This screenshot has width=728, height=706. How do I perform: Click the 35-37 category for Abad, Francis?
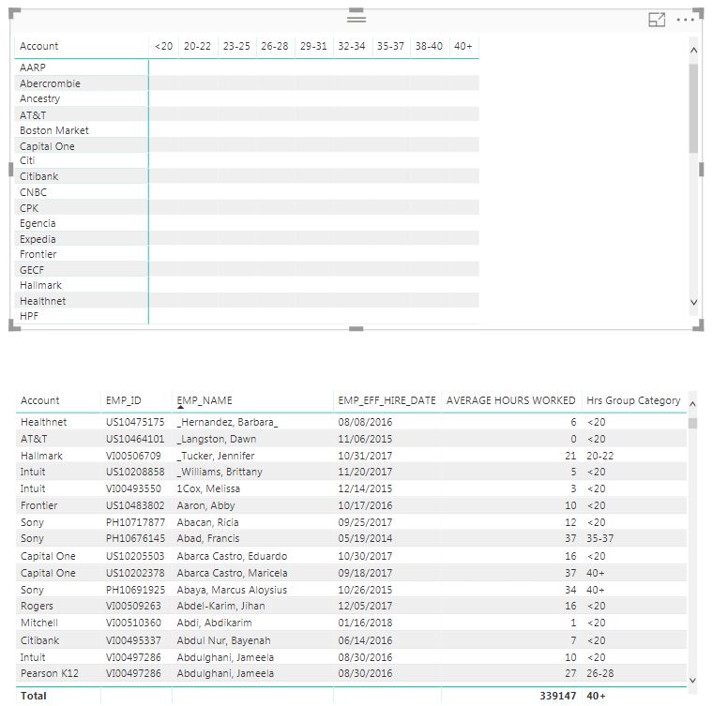pos(599,538)
